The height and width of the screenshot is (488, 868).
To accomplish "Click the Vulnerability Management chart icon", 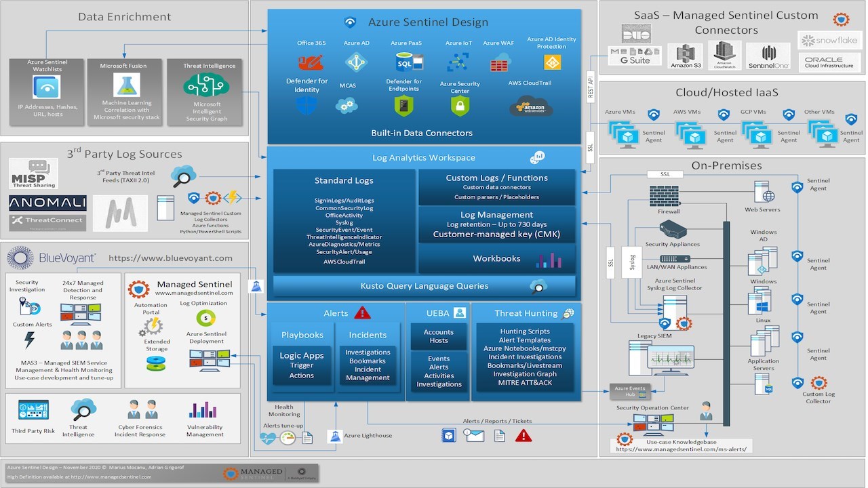I will tap(203, 410).
